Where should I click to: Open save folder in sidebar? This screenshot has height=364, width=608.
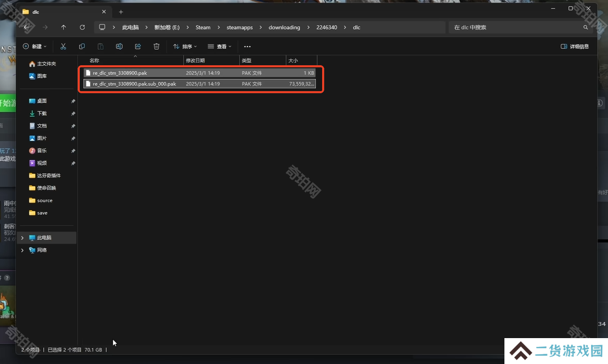coord(38,213)
